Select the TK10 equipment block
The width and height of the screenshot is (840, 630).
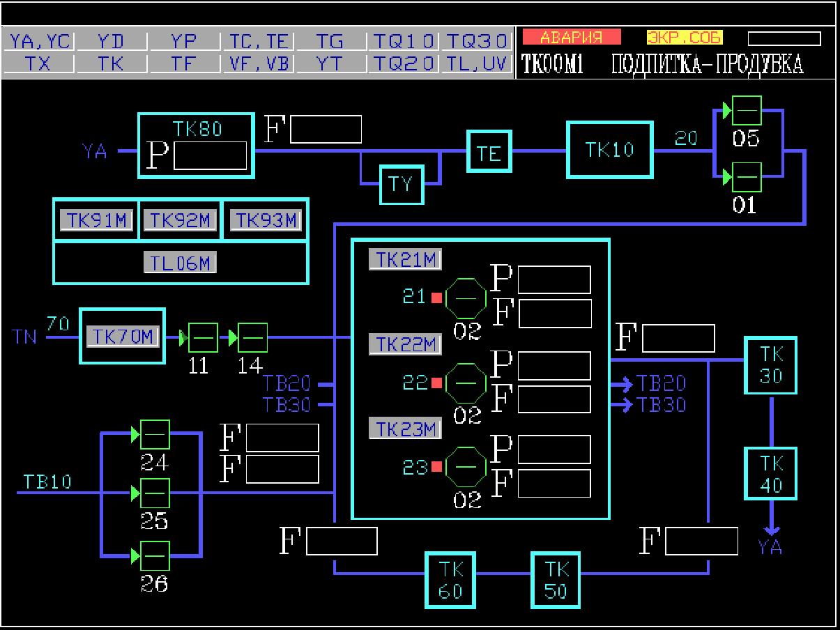coord(610,151)
